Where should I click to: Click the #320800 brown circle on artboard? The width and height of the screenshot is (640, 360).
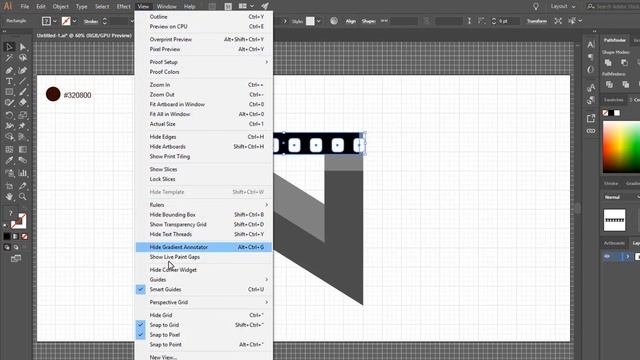[53, 94]
